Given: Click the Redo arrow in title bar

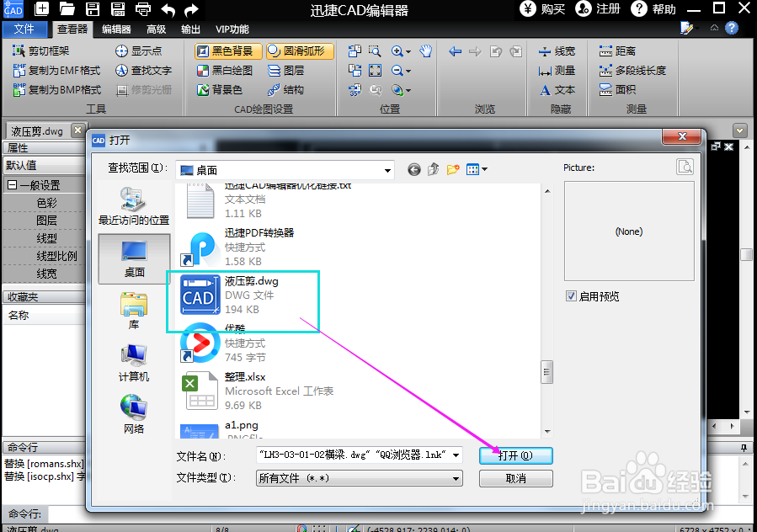Looking at the screenshot, I should pos(192,9).
